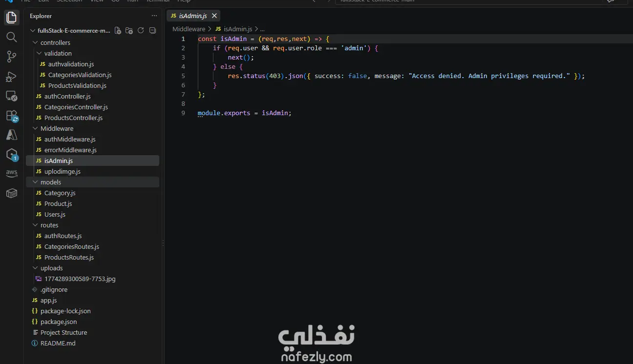The image size is (633, 364).
Task: Select isAdmin.js in the Explorer tree
Action: [x=92, y=161]
